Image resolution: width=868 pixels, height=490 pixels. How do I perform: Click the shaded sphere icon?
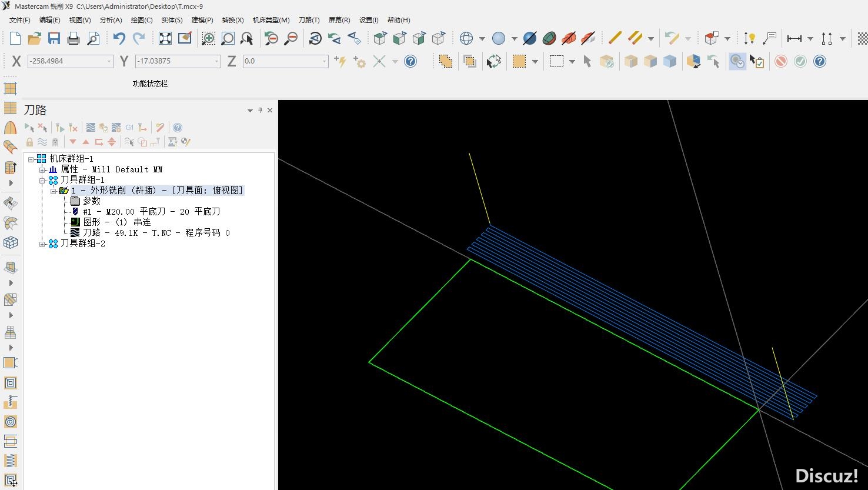[499, 38]
